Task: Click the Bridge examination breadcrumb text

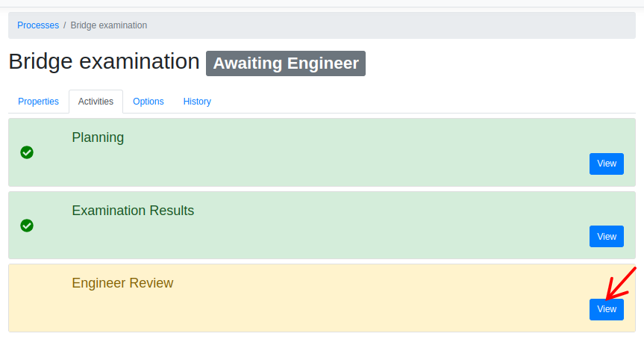Action: click(x=108, y=25)
